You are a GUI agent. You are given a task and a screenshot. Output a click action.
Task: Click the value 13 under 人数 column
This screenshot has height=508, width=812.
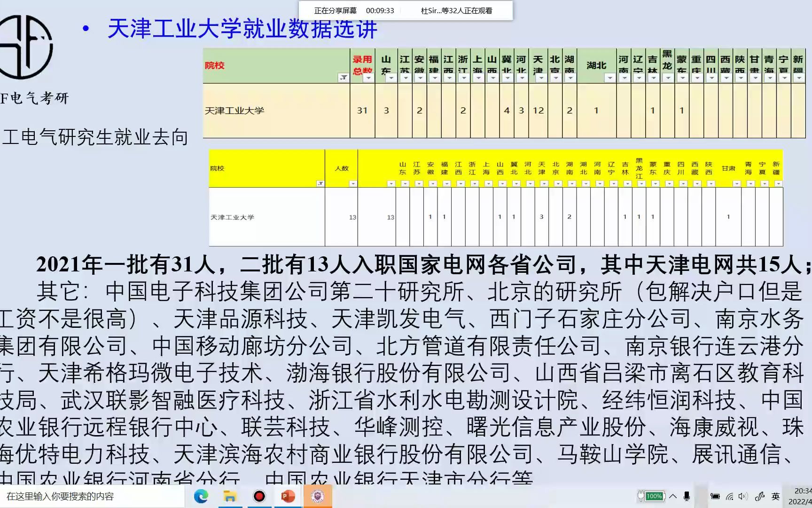[352, 217]
